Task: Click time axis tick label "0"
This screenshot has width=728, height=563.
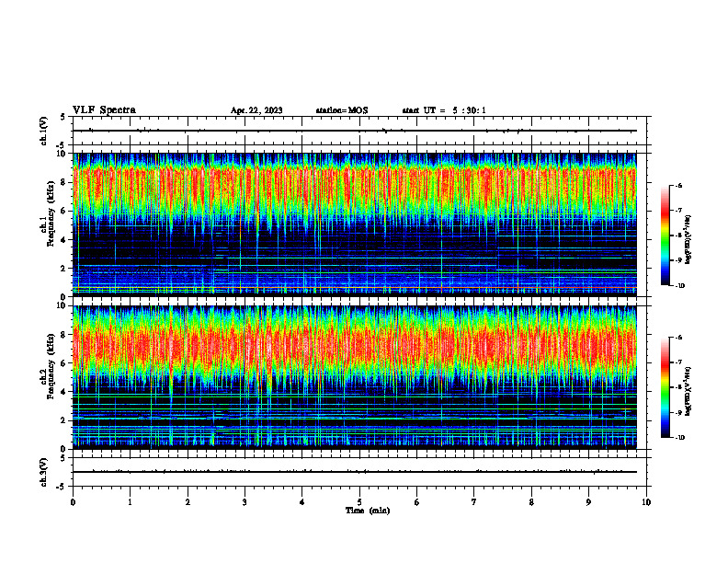Action: click(x=73, y=502)
